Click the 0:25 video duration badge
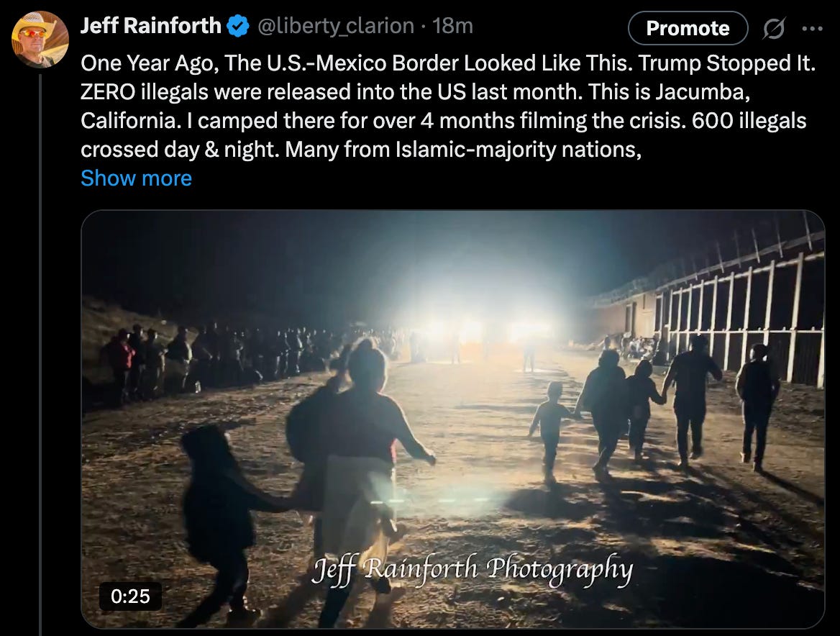This screenshot has width=840, height=636. [x=130, y=596]
